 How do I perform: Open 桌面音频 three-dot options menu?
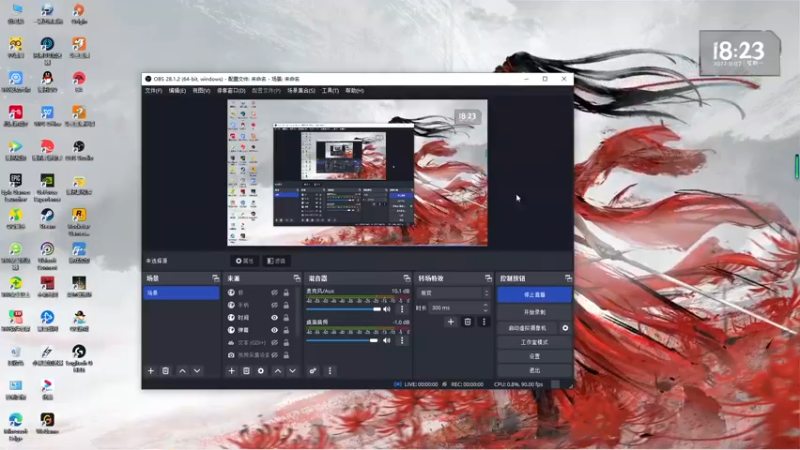click(402, 340)
